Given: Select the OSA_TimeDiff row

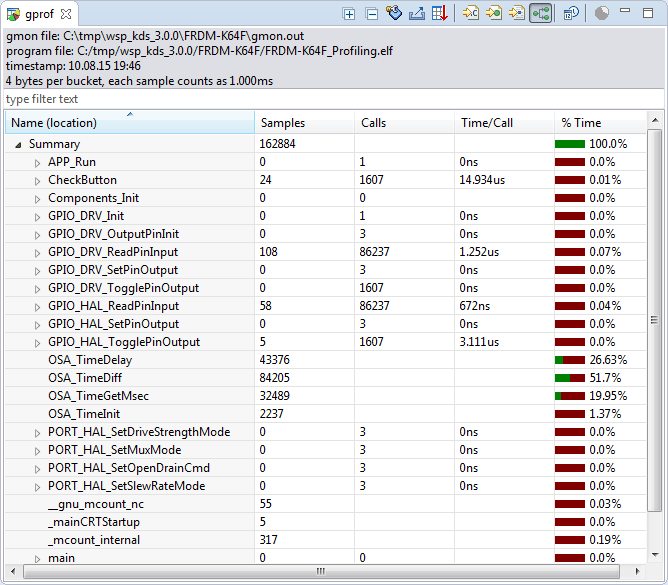Looking at the screenshot, I should click(325, 378).
